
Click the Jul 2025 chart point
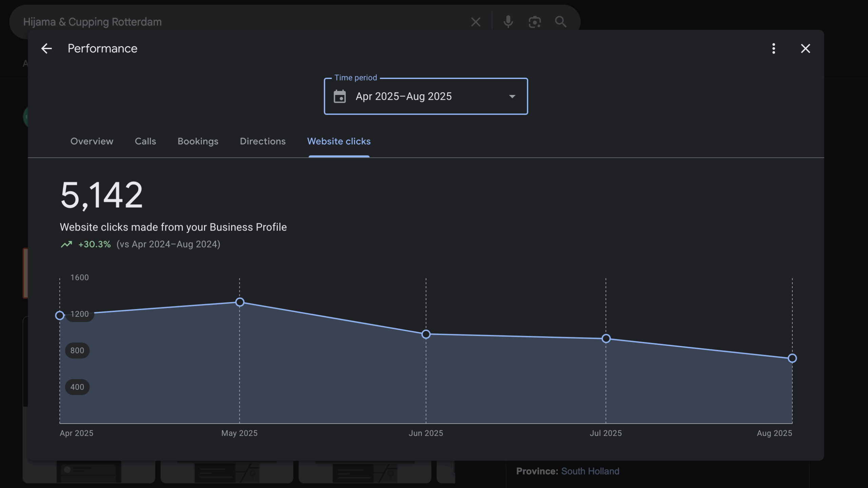click(x=606, y=338)
